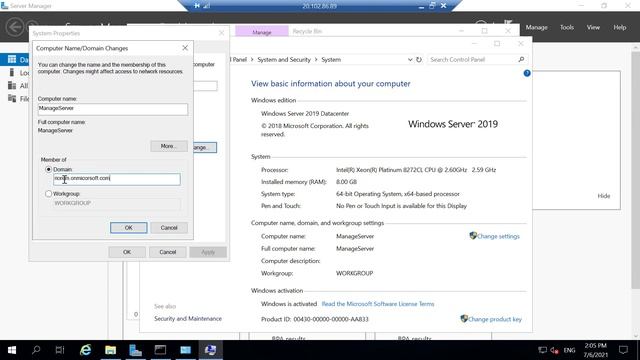The width and height of the screenshot is (640, 360).
Task: Open the Control Panel window taskbar icon
Action: [x=185, y=350]
